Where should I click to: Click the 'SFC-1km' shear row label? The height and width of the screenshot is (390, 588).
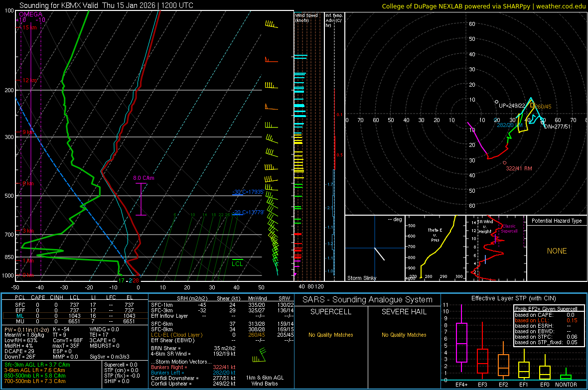pyautogui.click(x=161, y=305)
